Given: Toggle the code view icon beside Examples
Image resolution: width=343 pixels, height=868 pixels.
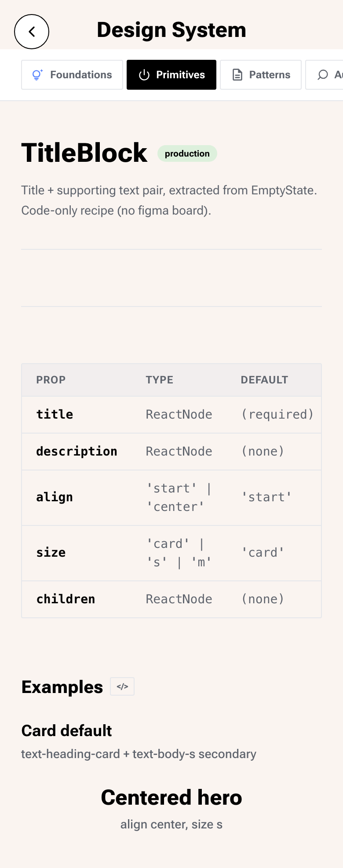Looking at the screenshot, I should (122, 686).
